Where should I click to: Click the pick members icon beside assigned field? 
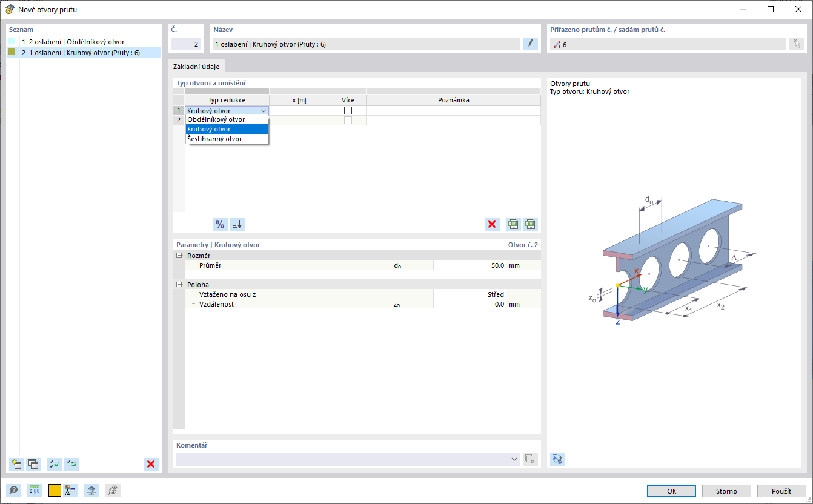[796, 44]
